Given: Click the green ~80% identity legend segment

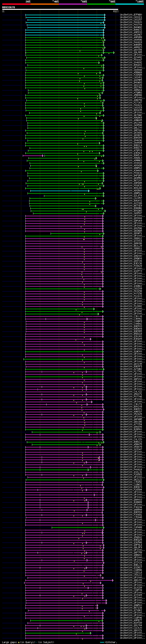Looking at the screenshot, I should coord(101,4).
